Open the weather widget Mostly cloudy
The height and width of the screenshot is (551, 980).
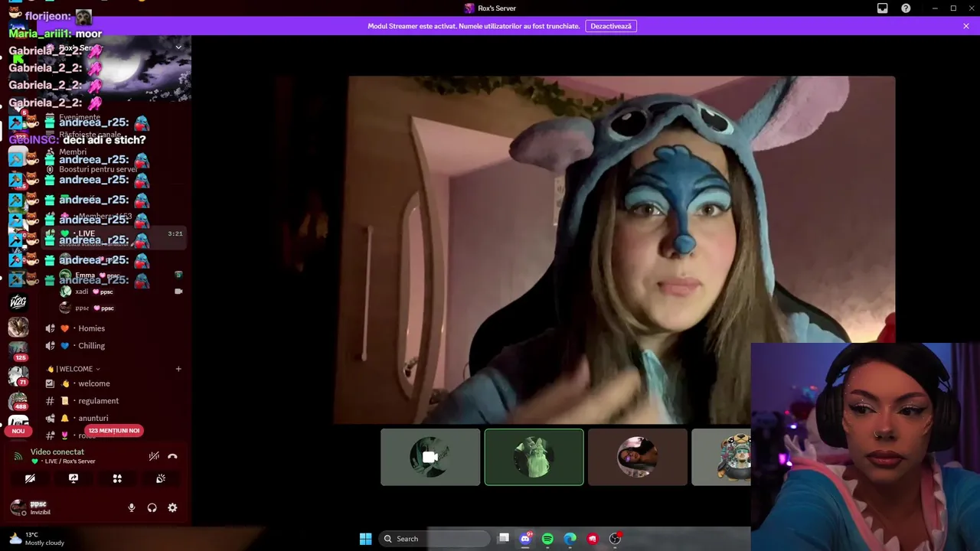pos(35,539)
